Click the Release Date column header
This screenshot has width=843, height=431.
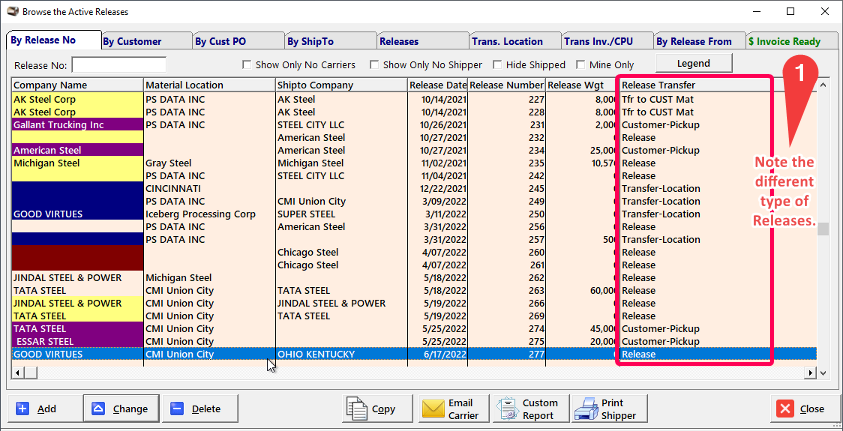tap(438, 85)
